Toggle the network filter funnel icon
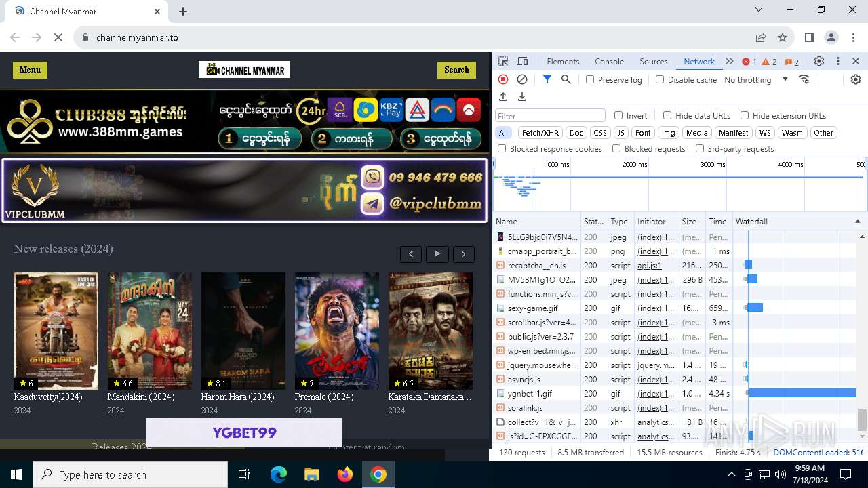The width and height of the screenshot is (868, 488). pos(547,79)
